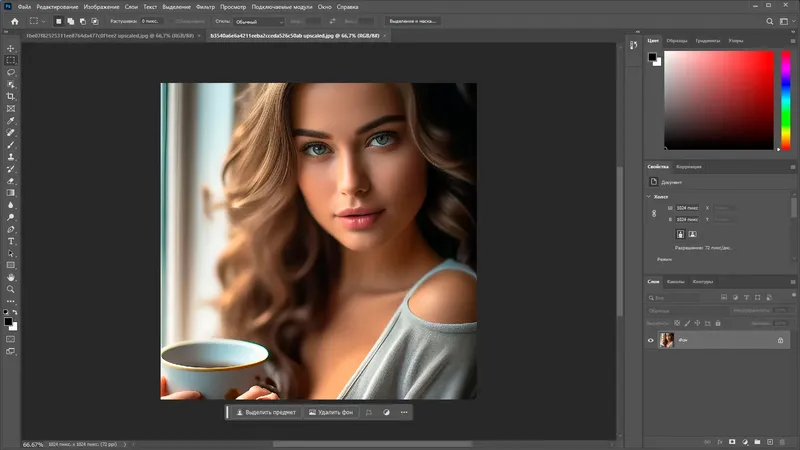Collapse the Холст section in Properties
The height and width of the screenshot is (450, 800).
click(x=650, y=196)
